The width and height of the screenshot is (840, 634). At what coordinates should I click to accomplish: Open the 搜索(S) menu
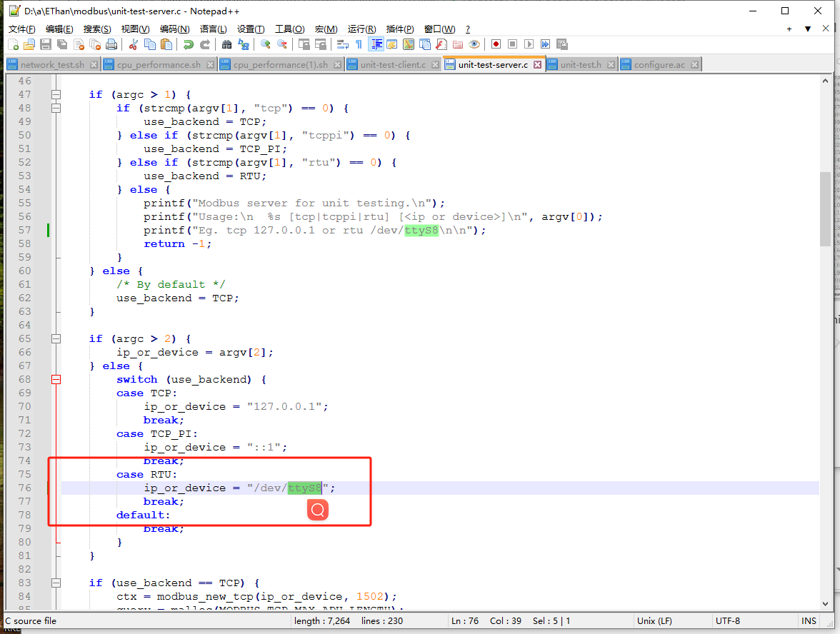point(97,29)
